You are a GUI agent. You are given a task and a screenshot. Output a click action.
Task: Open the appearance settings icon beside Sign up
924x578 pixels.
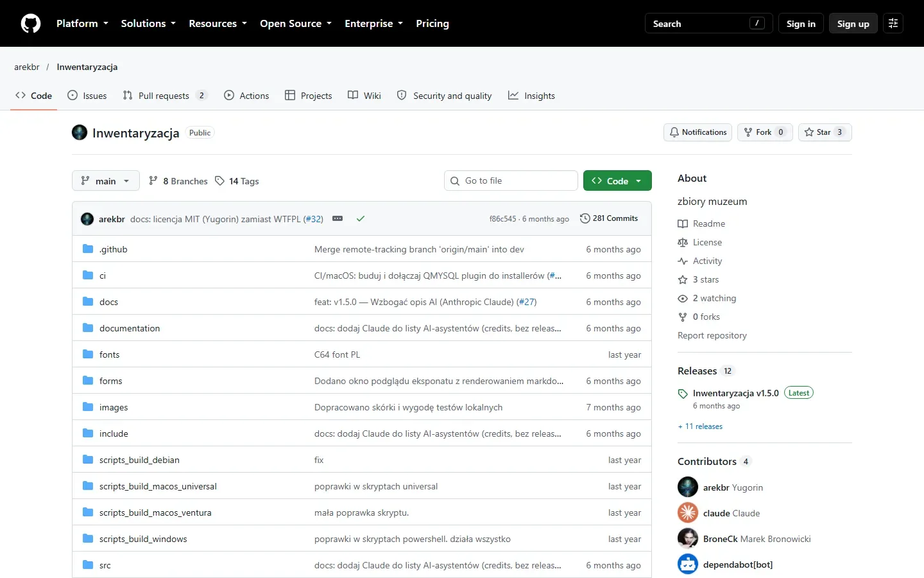893,24
